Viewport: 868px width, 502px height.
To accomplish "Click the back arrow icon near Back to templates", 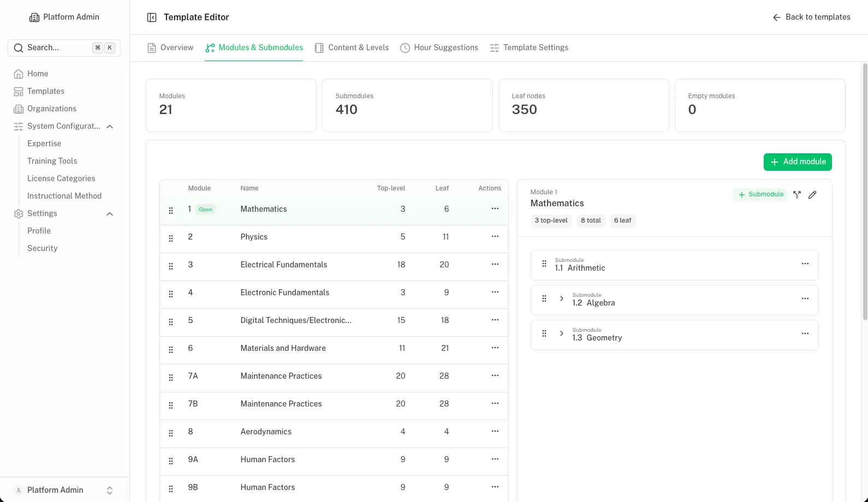I will click(776, 17).
